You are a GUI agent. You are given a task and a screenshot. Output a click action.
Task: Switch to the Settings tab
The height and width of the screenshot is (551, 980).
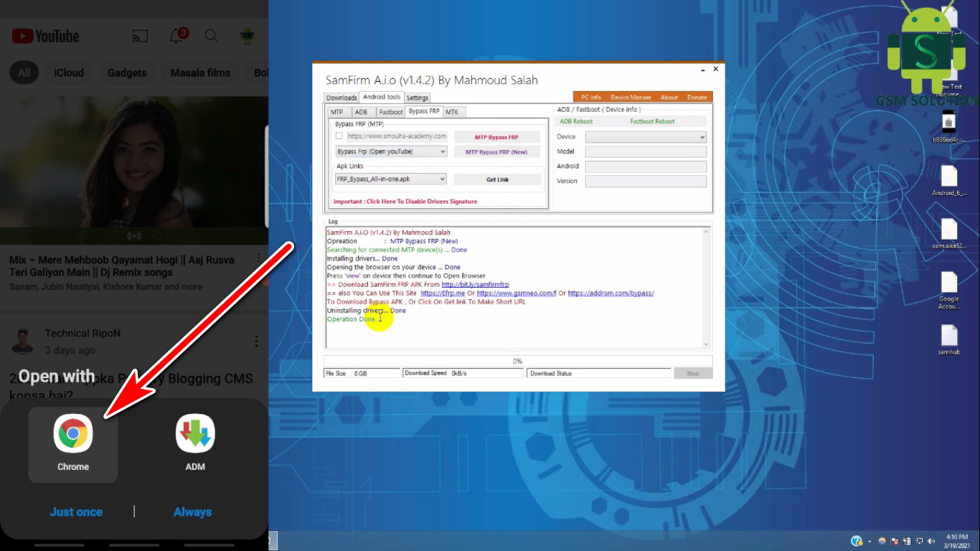coord(417,97)
